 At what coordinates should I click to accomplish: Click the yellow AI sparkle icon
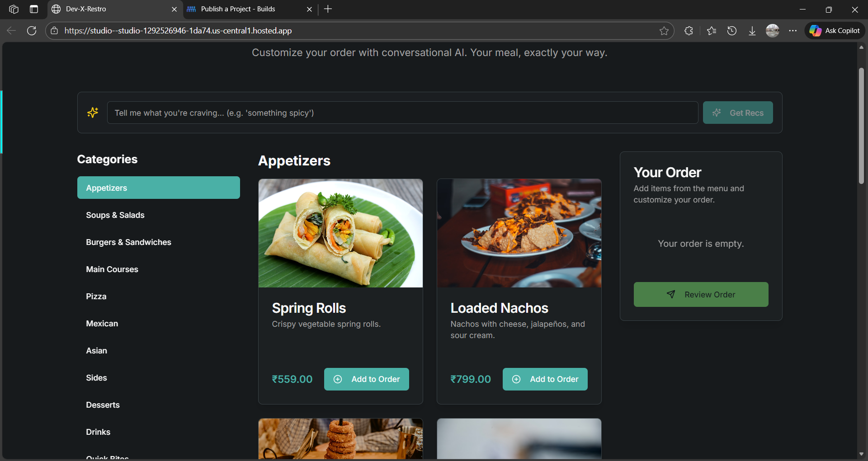[93, 113]
